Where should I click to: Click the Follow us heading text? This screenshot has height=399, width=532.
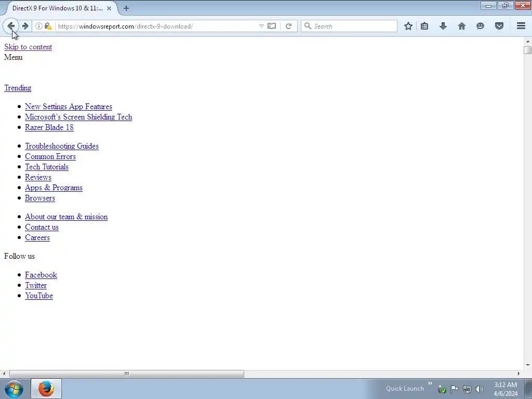click(x=19, y=256)
